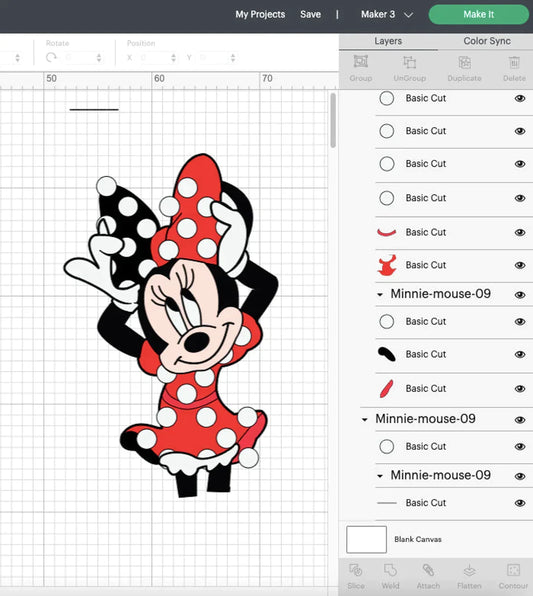The image size is (533, 596).
Task: Click the Blank Canvas color swatch
Action: [366, 539]
